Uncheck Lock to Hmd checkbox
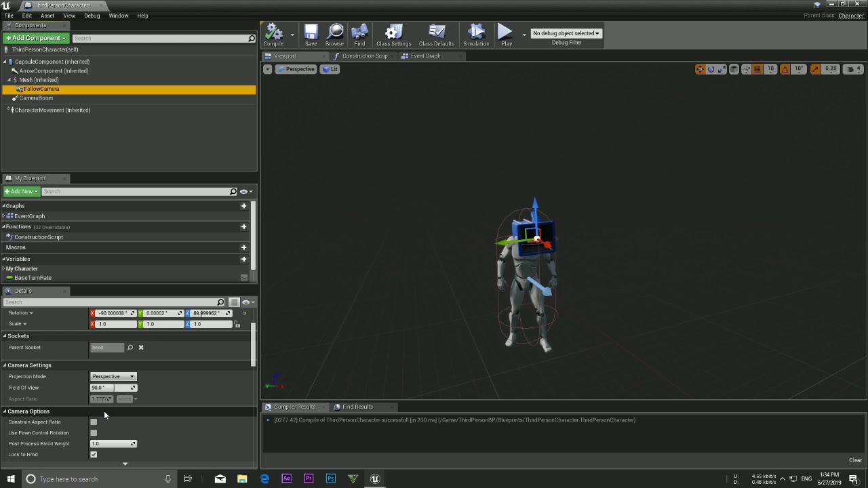The height and width of the screenshot is (488, 868). tap(94, 455)
